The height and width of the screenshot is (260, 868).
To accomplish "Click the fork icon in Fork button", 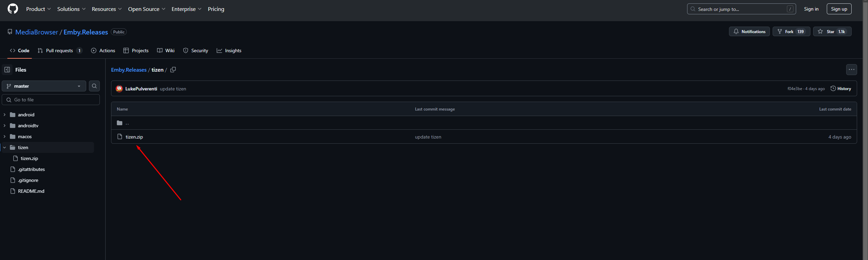I will [780, 31].
